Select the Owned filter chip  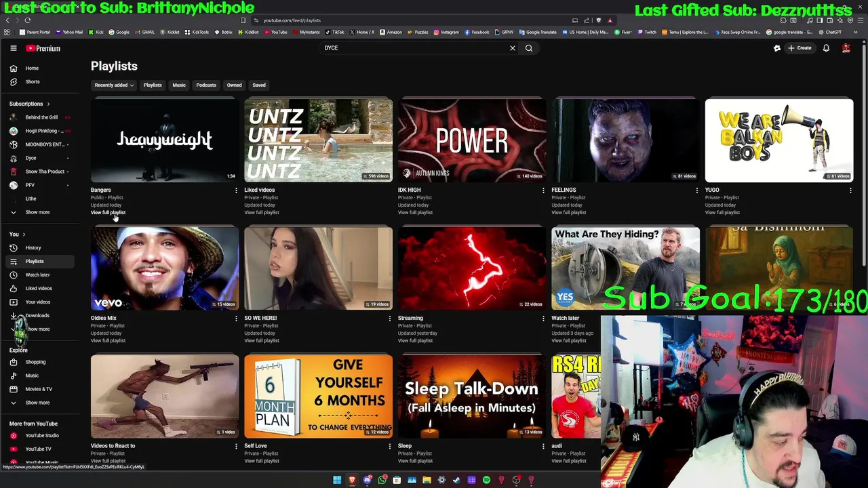[234, 85]
